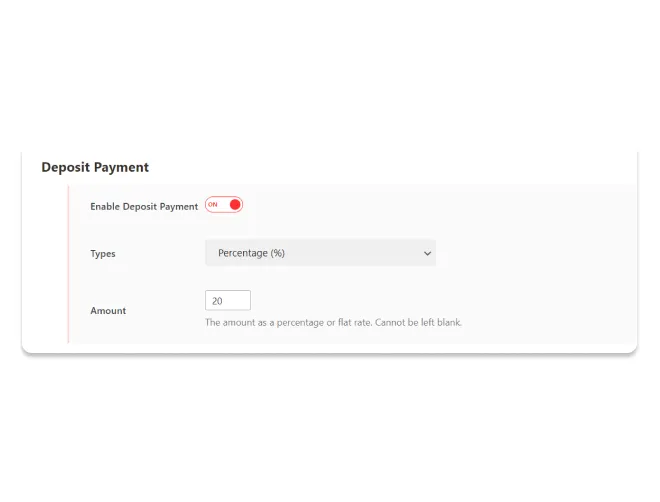
Task: Toggle the Enable Deposit Payment switch
Action: tap(224, 205)
